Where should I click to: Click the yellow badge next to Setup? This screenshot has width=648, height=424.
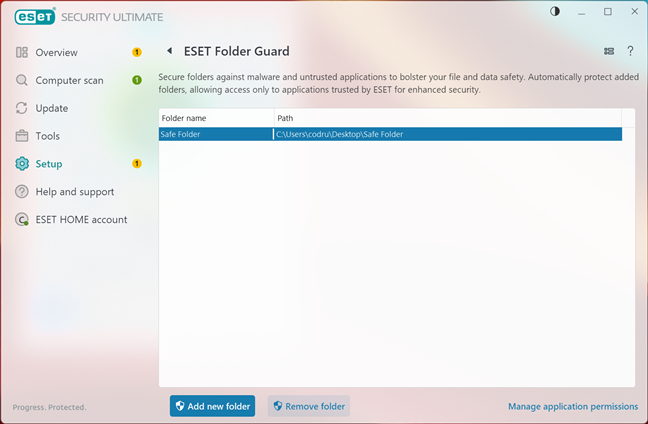pos(137,164)
